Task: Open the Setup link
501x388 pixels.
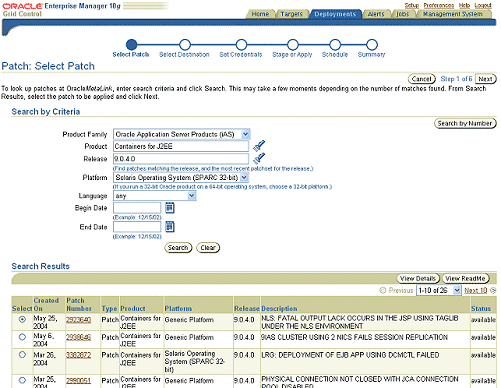Action: (412, 5)
